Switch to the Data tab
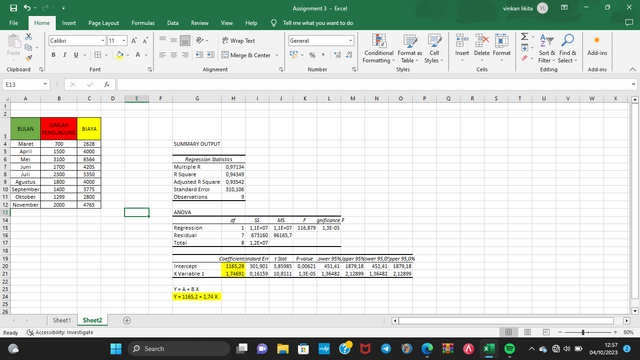Viewport: 640px width, 360px height. (x=173, y=23)
